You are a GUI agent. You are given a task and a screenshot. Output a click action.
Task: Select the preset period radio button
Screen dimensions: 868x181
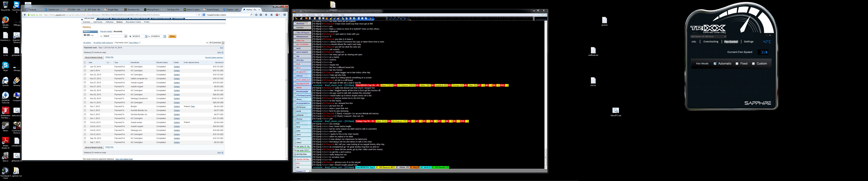(101, 36)
